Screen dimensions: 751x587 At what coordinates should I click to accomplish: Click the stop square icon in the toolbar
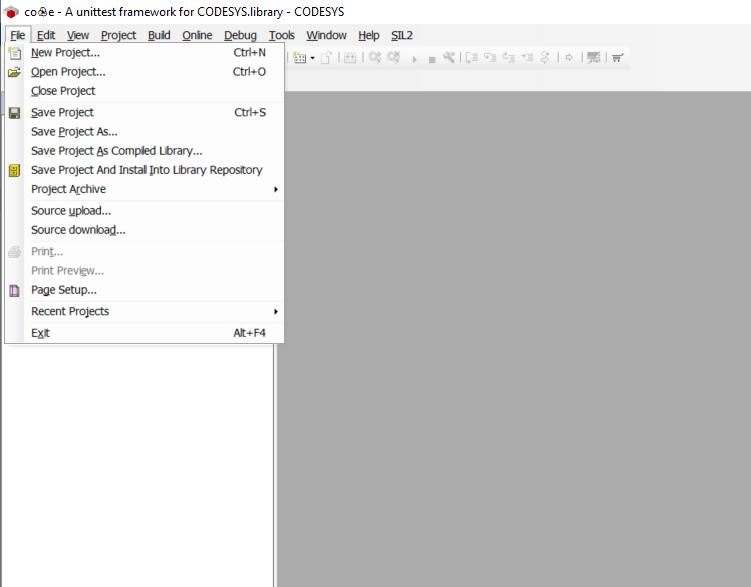click(432, 59)
